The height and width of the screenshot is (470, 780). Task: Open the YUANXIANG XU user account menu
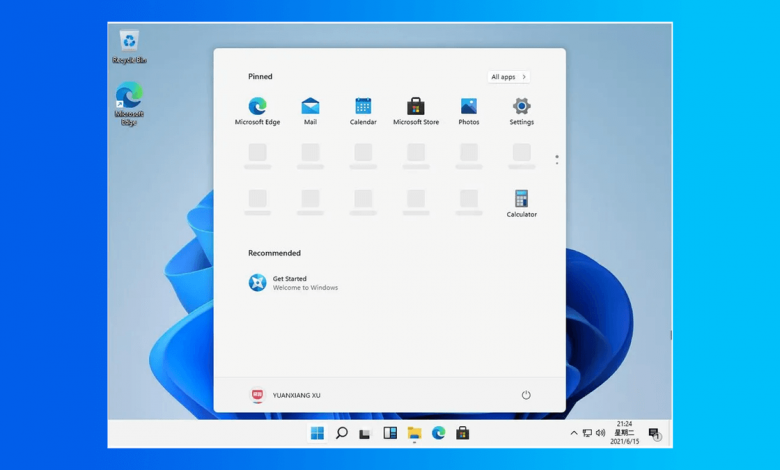pyautogui.click(x=285, y=395)
